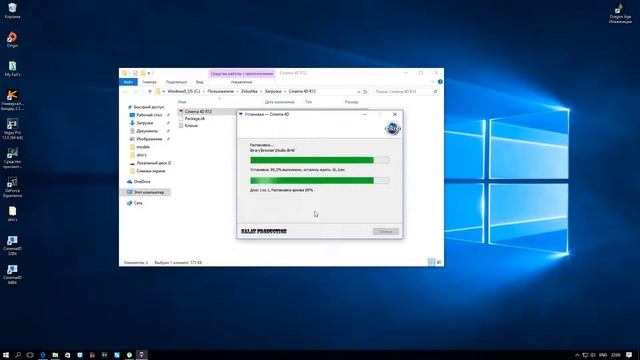Sort by the Type (Тип) column header
Viewport: 640px width, 360px height.
[309, 102]
